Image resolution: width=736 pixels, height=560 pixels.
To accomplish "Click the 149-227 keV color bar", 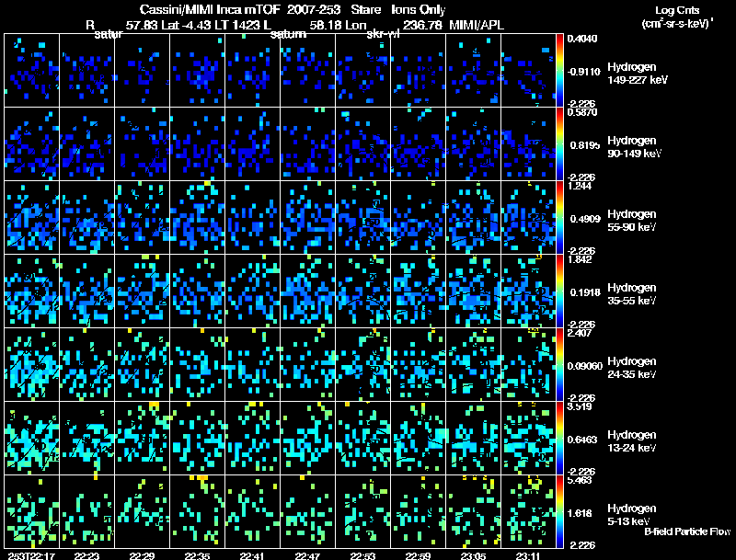I will click(559, 71).
